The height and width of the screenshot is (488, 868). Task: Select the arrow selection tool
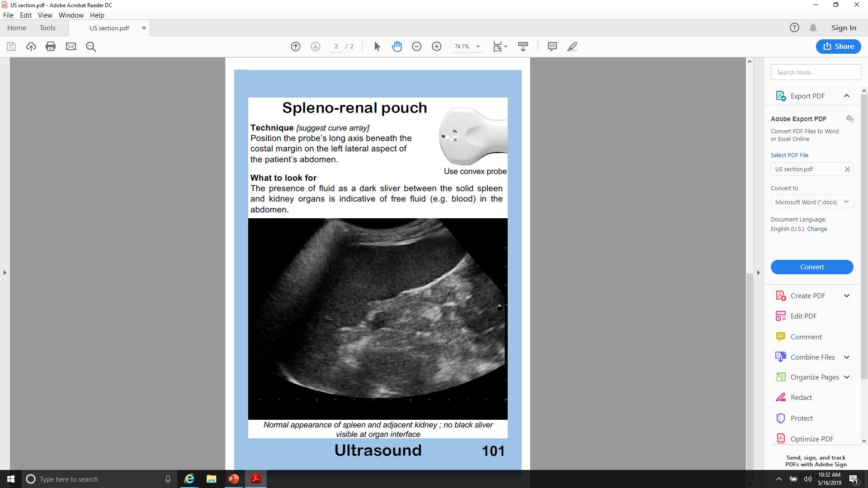tap(377, 47)
